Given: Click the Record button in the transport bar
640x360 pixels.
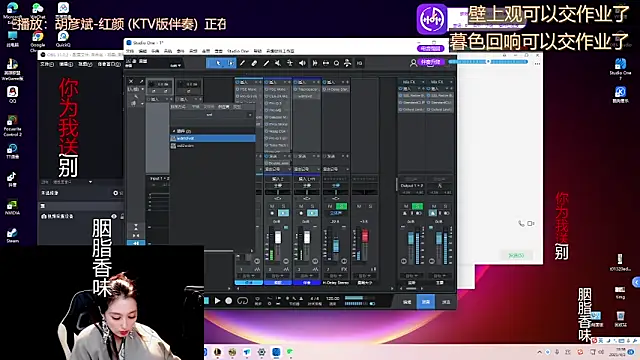Looking at the screenshot, I should (x=229, y=301).
